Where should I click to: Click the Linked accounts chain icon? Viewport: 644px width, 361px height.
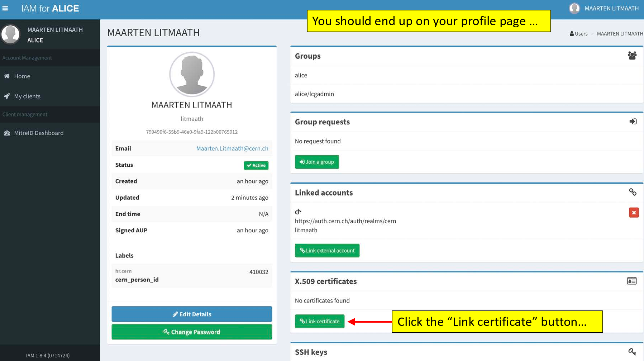pos(633,192)
